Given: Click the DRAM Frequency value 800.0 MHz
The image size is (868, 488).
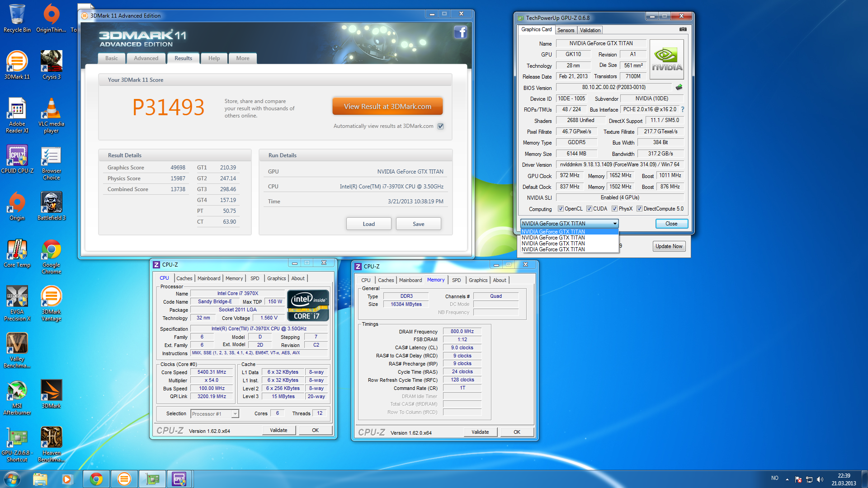Looking at the screenshot, I should pyautogui.click(x=462, y=331).
